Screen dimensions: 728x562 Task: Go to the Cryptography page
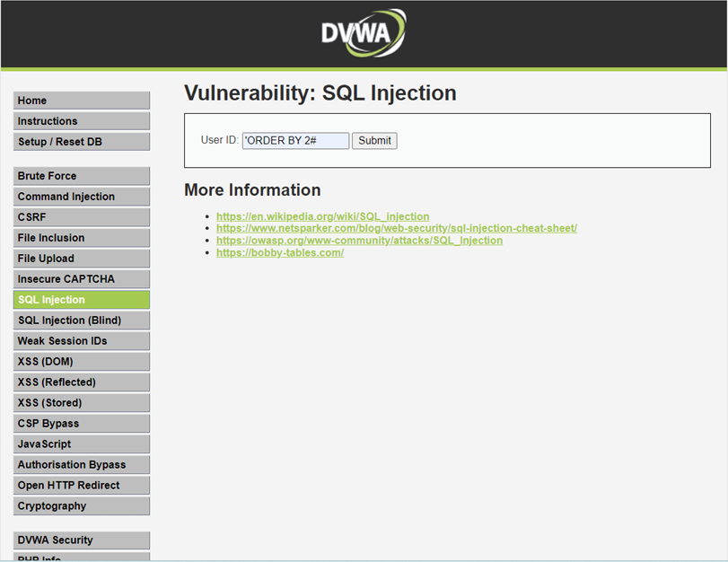pyautogui.click(x=82, y=505)
